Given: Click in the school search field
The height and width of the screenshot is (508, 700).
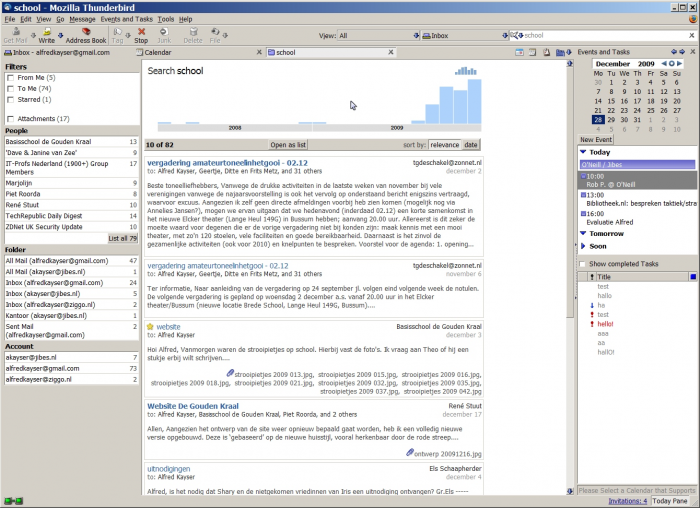Looking at the screenshot, I should pos(605,35).
